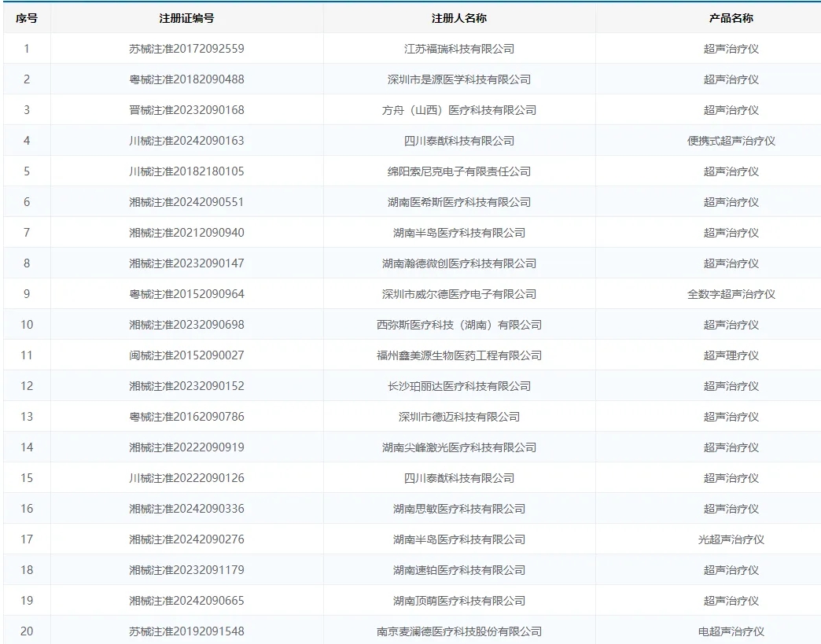Image resolution: width=821 pixels, height=644 pixels.
Task: Click the cell 湘械注准20242090551
Action: click(x=187, y=202)
